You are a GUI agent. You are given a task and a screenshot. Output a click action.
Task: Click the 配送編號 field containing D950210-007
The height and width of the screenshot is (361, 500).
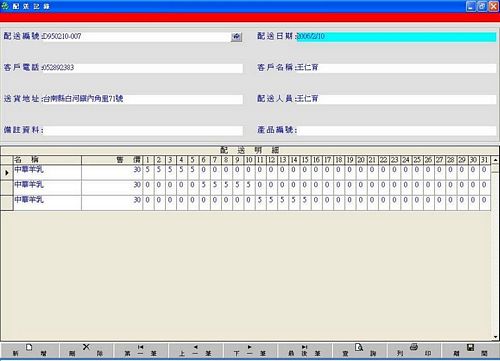[136, 36]
